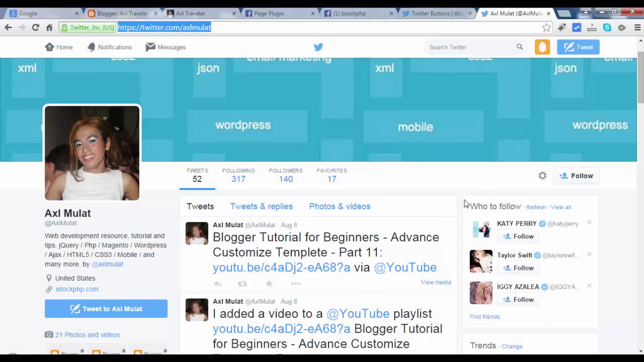The height and width of the screenshot is (362, 644).
Task: Dismiss Iggy Azalea suggestion
Action: point(589,286)
